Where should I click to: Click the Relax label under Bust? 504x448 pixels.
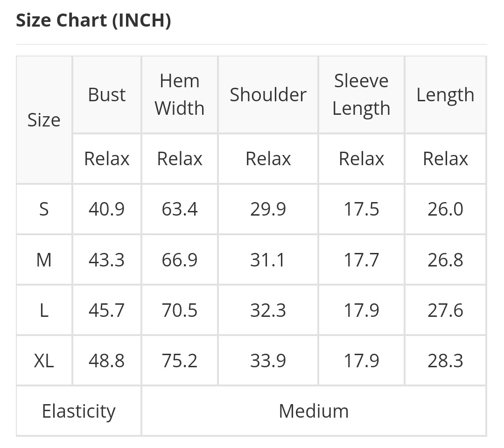pyautogui.click(x=107, y=159)
